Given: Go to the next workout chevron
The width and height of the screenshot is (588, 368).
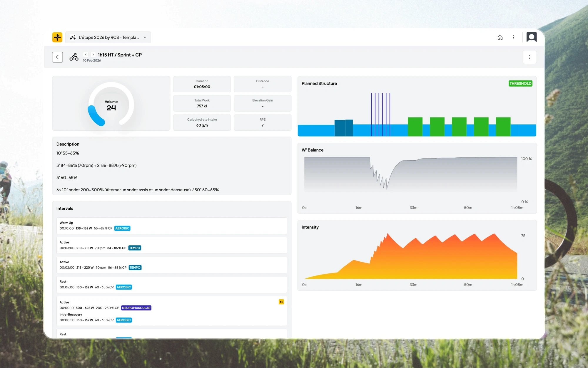Looking at the screenshot, I should (x=93, y=55).
